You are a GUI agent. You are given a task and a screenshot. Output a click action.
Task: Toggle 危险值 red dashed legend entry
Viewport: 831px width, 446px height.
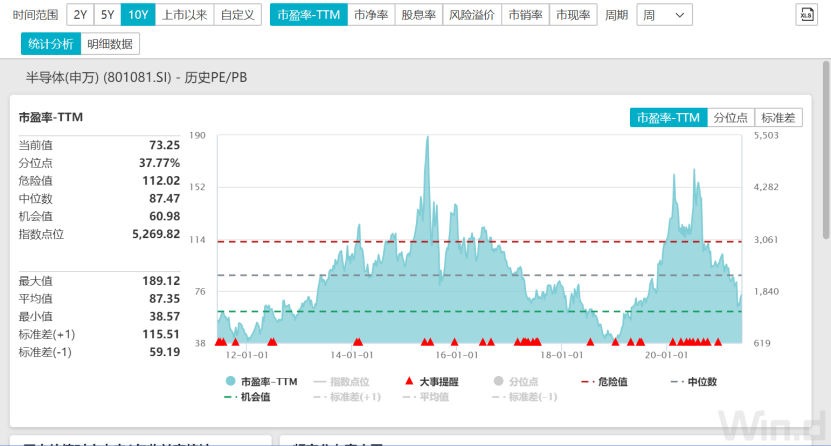click(611, 381)
